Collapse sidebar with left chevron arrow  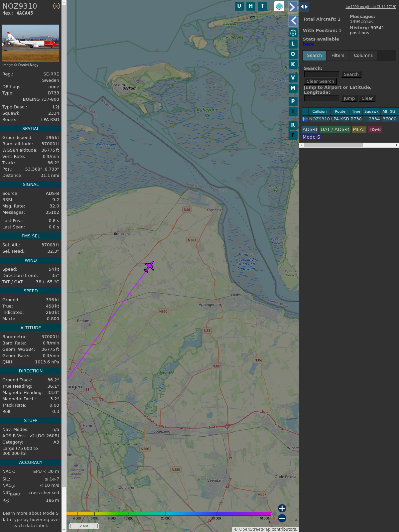click(x=293, y=21)
